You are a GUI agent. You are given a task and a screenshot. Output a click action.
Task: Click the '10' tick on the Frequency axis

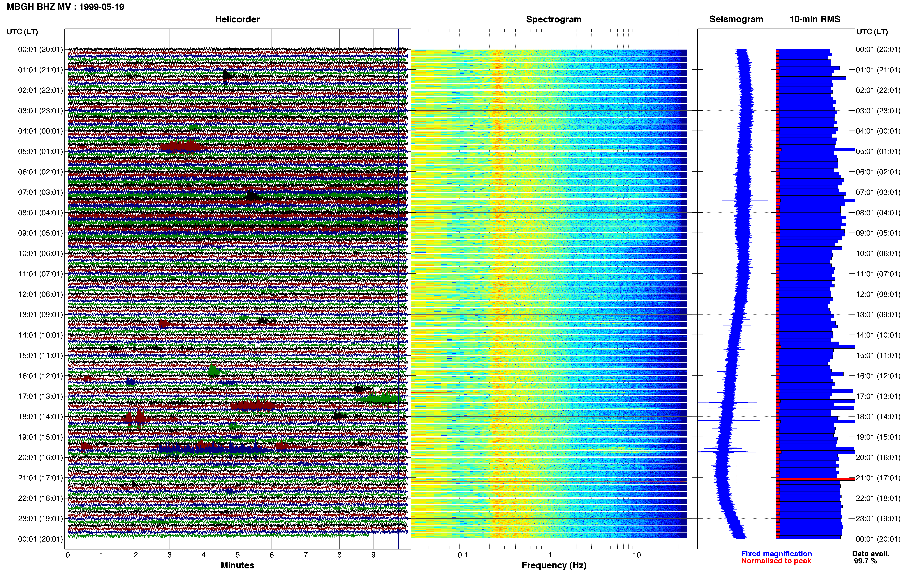click(x=637, y=555)
